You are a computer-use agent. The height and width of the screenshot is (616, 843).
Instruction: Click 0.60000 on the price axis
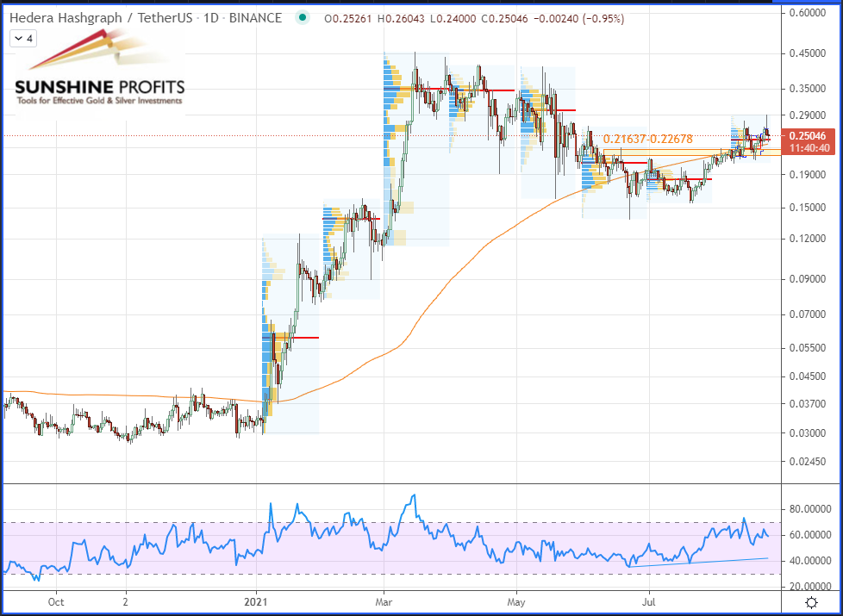[x=808, y=12]
